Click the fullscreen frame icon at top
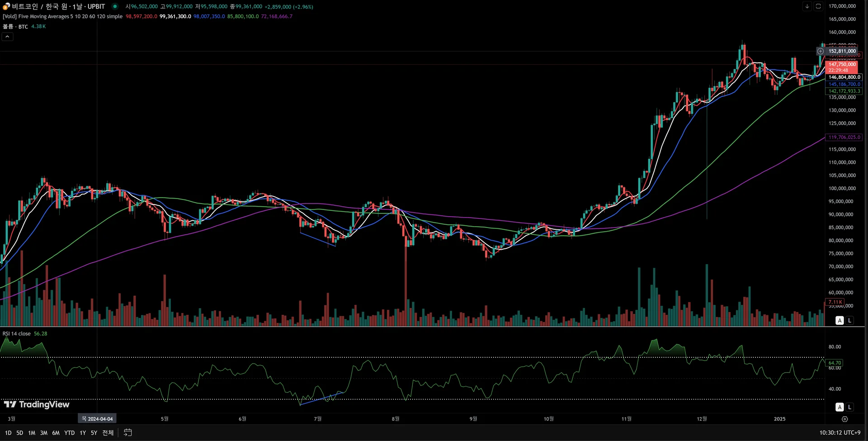 point(818,6)
